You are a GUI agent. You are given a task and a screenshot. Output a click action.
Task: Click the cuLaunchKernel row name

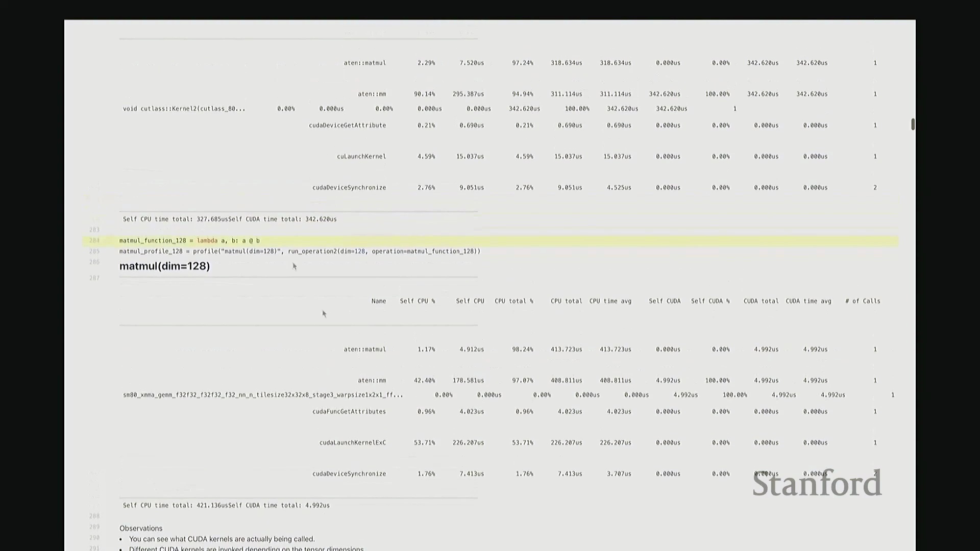tap(361, 156)
